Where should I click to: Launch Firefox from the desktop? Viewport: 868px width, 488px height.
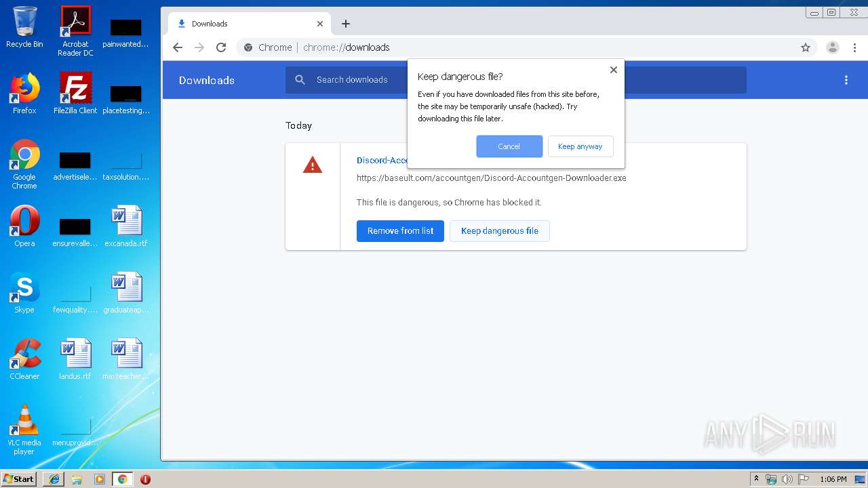[x=24, y=94]
